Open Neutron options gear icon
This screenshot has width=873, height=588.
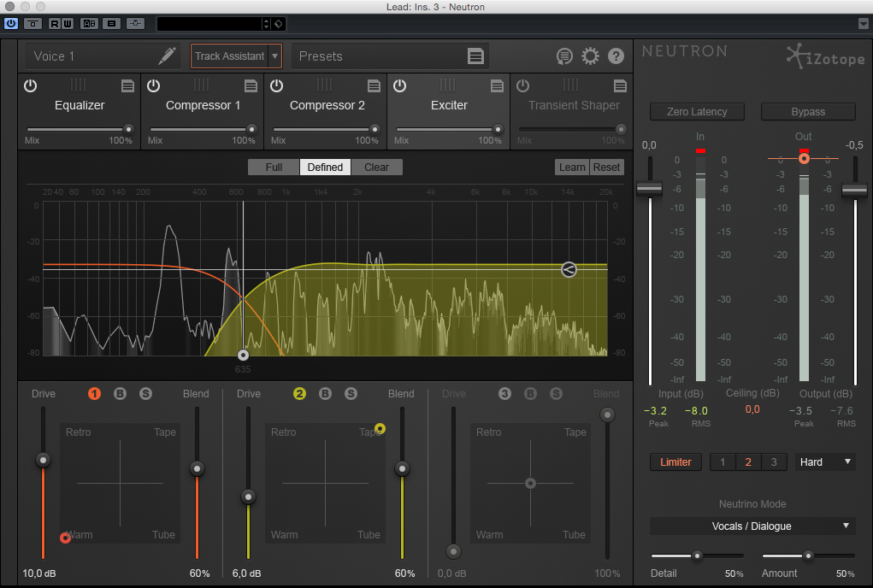[590, 56]
